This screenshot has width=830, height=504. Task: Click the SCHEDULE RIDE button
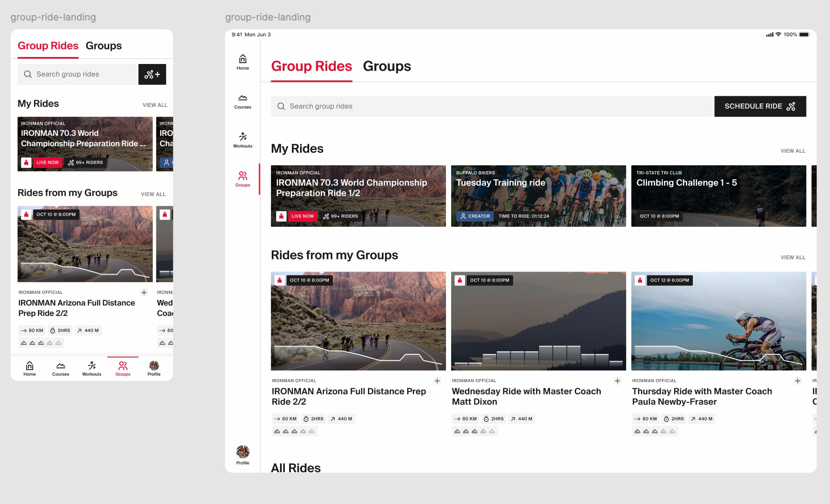[x=760, y=106]
